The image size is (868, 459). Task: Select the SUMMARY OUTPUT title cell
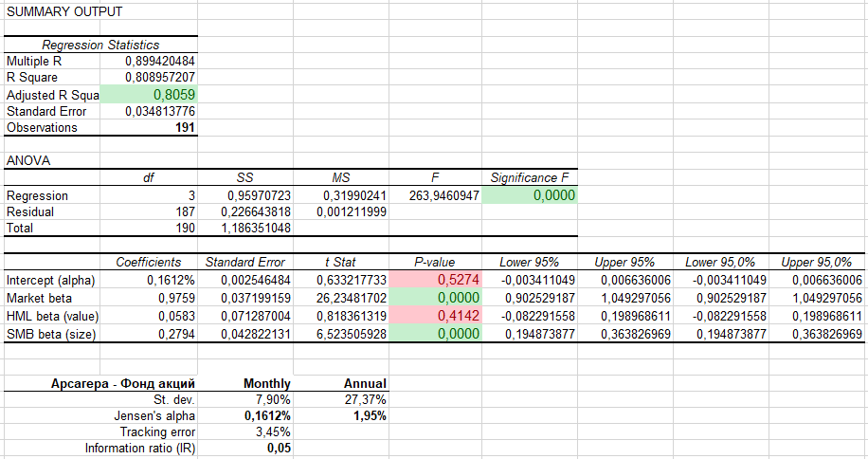pyautogui.click(x=64, y=11)
